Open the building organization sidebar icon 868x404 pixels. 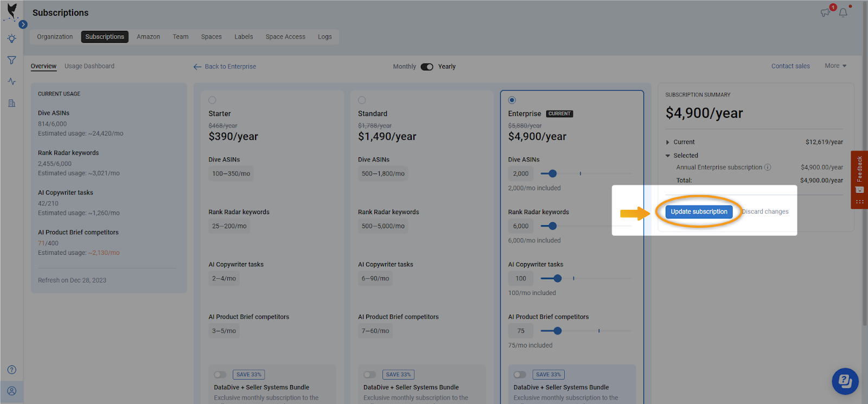tap(11, 103)
